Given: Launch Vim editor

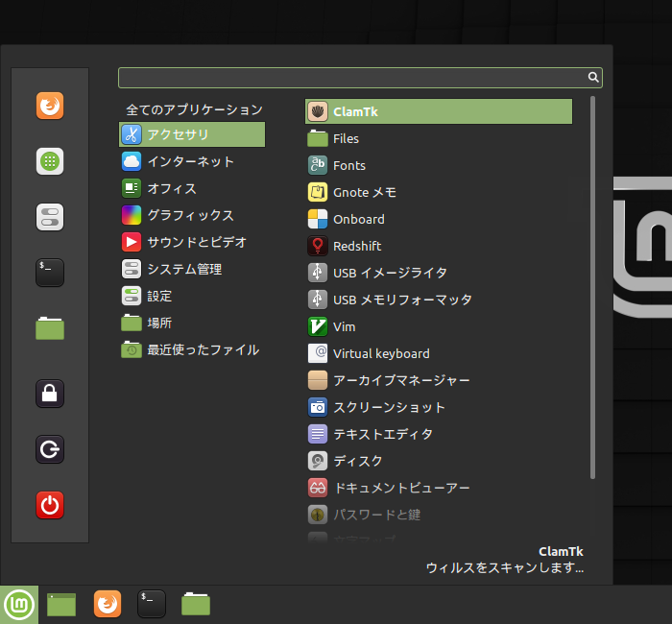Looking at the screenshot, I should tap(439, 326).
